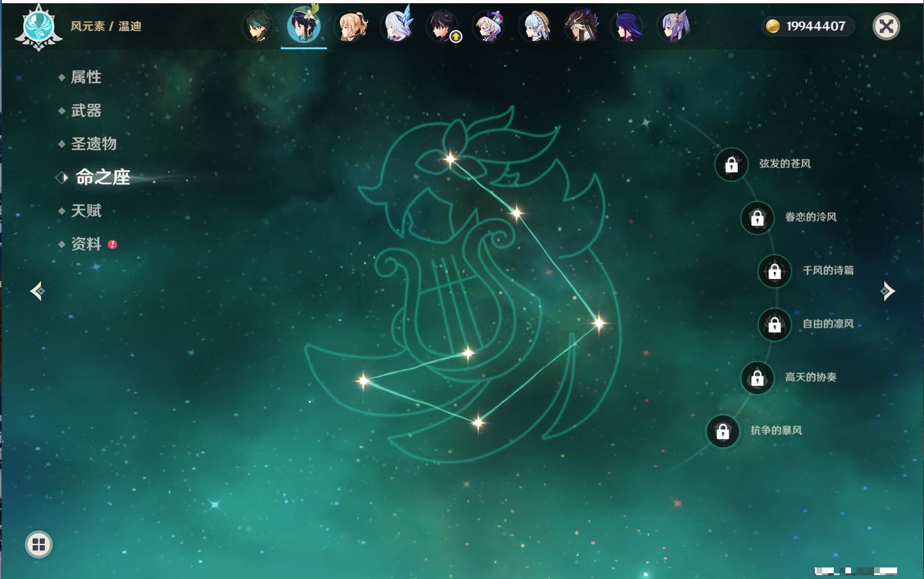Close the character screen with X button

tap(886, 26)
